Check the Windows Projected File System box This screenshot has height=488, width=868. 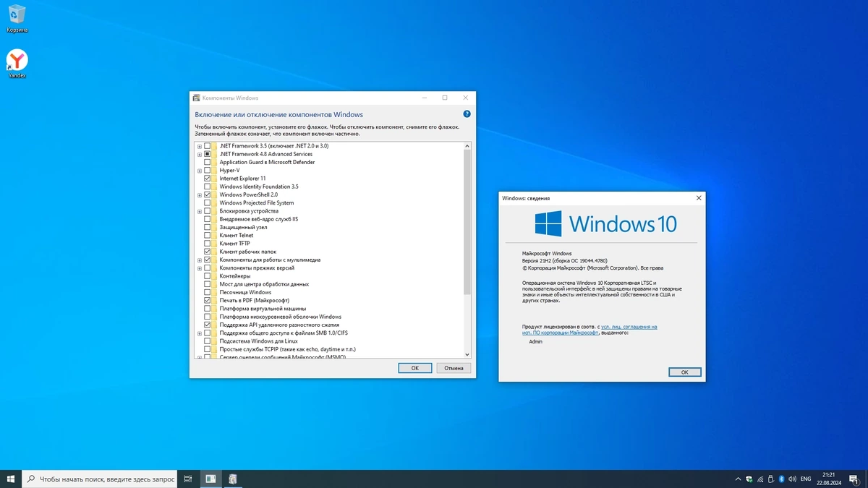(208, 202)
